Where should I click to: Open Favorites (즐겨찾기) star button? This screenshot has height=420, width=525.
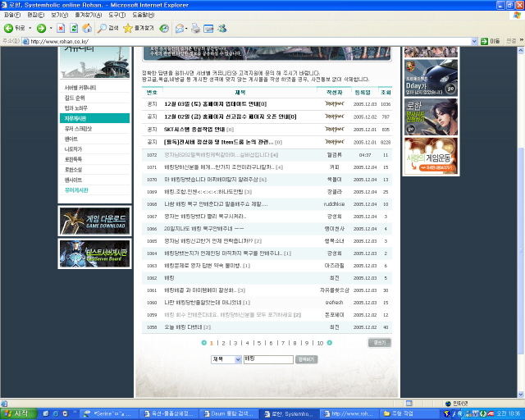141,28
